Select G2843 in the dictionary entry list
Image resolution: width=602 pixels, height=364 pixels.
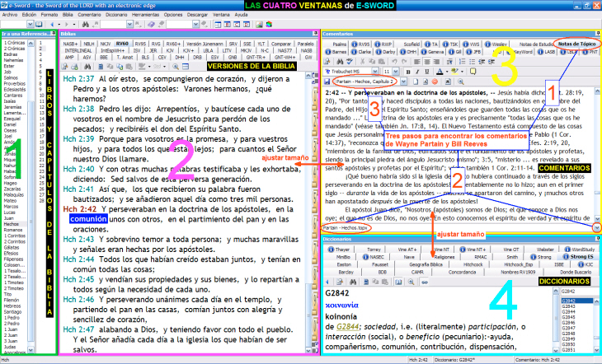[x=568, y=306]
